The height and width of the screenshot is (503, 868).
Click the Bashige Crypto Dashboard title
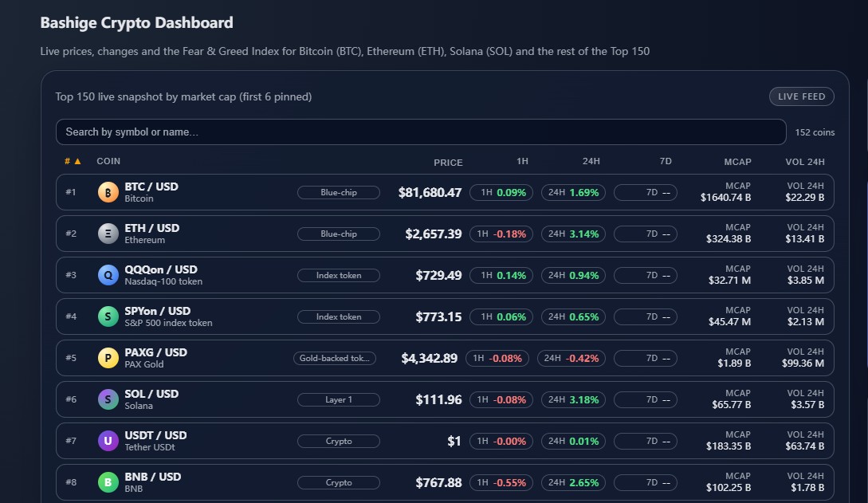click(137, 22)
